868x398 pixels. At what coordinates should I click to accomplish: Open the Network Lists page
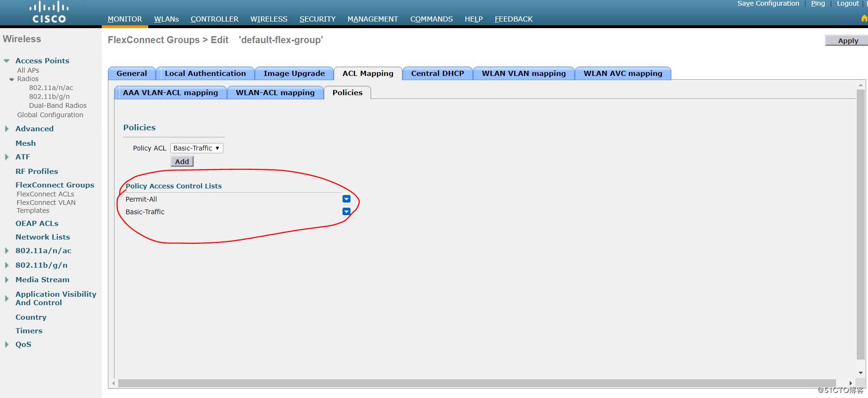(x=43, y=237)
